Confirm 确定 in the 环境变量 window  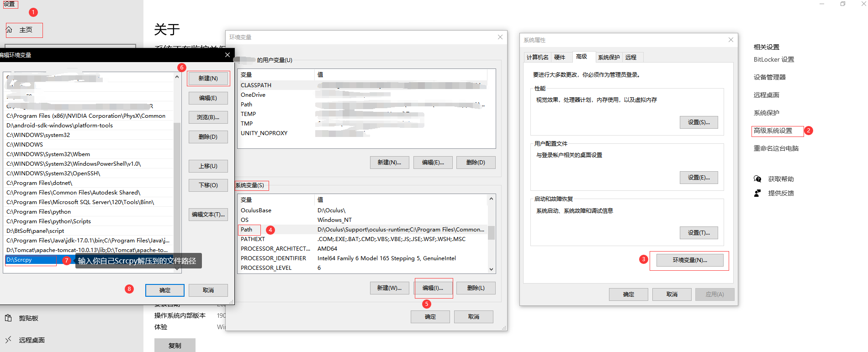tap(430, 317)
